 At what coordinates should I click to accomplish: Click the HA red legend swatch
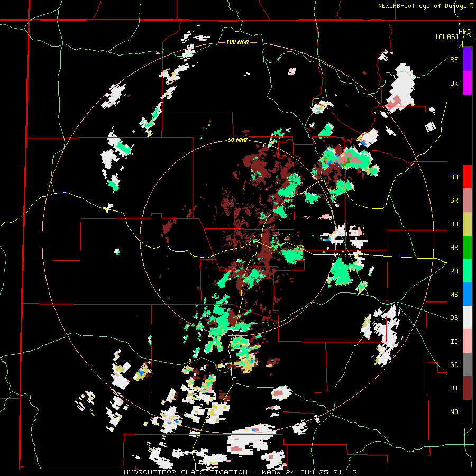(467, 177)
